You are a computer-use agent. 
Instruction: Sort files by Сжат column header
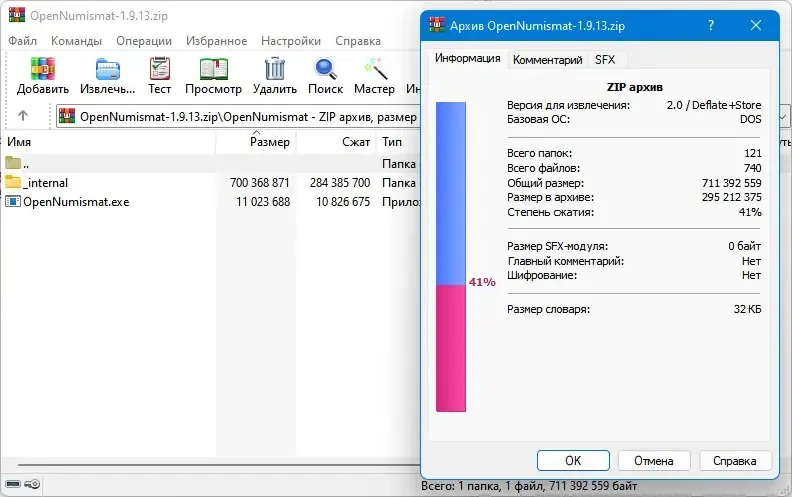click(336, 142)
